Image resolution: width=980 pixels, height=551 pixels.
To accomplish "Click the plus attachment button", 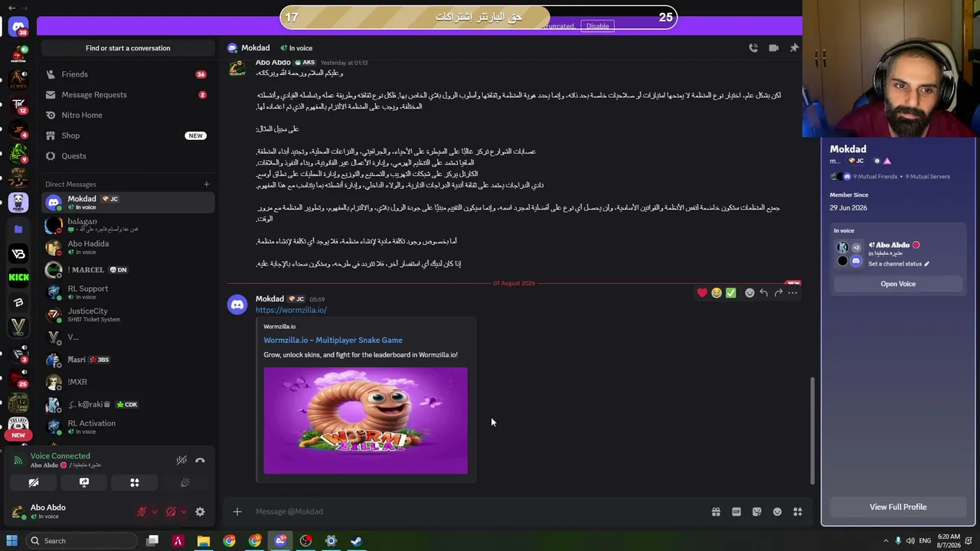I will [x=237, y=511].
